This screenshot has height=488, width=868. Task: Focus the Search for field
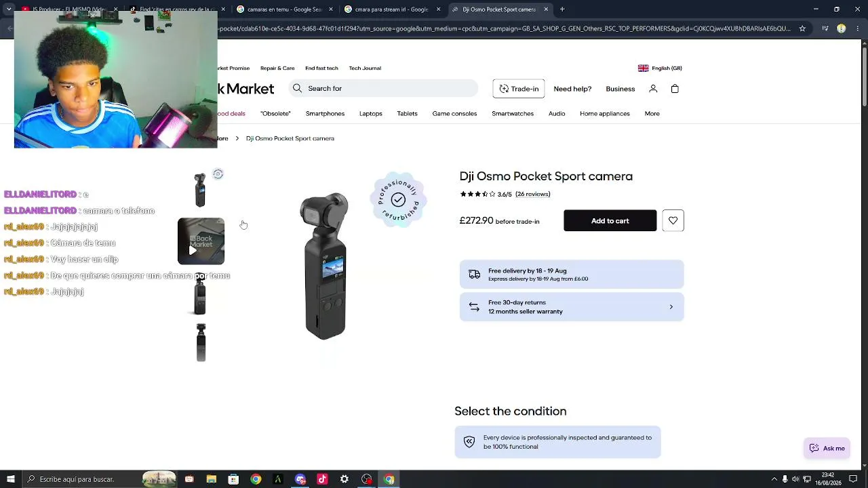coord(383,88)
